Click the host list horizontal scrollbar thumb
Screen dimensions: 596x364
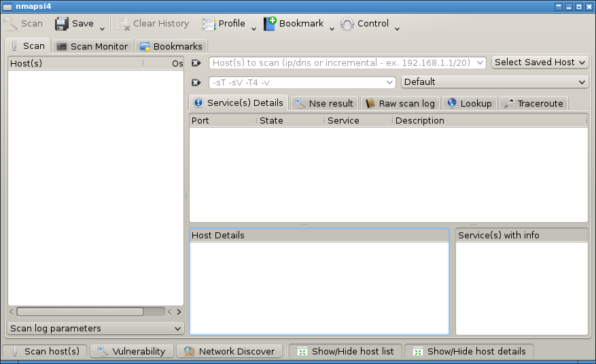(x=80, y=312)
